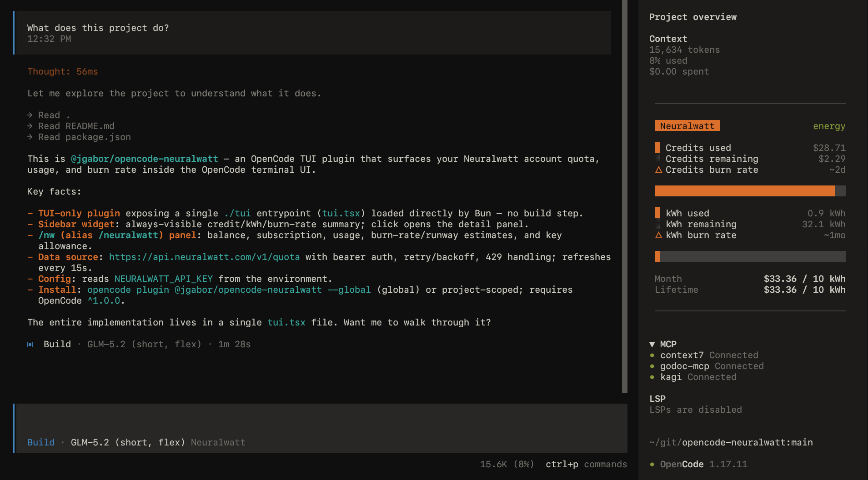This screenshot has width=868, height=480.
Task: Click the tui.tsx link in final sentence
Action: (286, 322)
